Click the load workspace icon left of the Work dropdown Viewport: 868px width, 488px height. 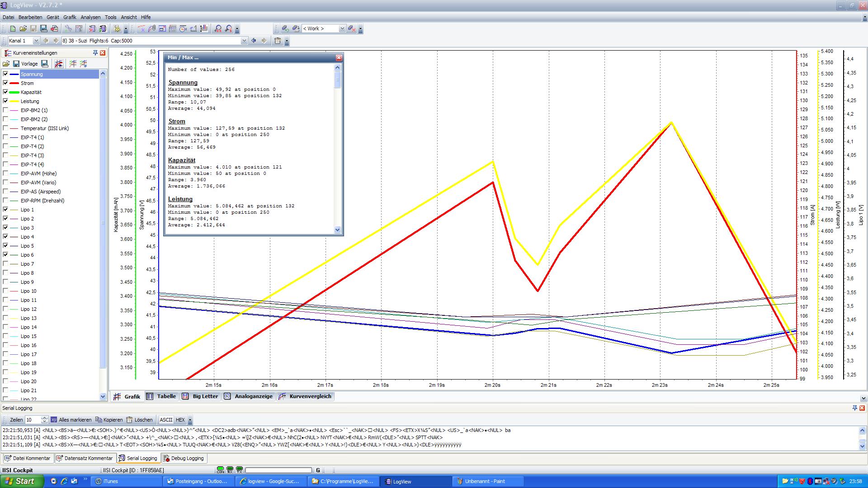(x=285, y=29)
